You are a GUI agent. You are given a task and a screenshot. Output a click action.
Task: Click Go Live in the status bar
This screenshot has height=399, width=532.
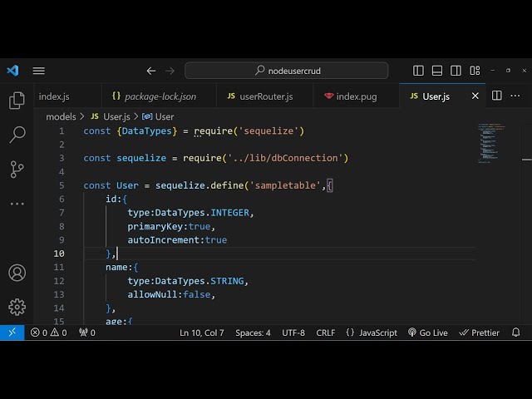[x=428, y=332]
